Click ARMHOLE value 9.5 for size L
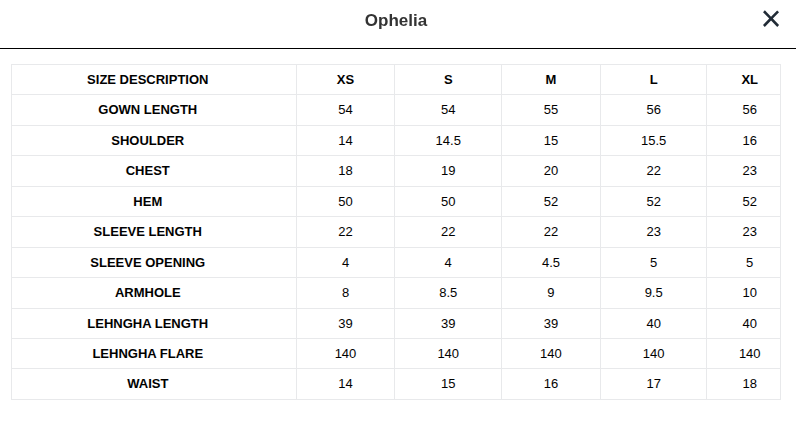This screenshot has height=424, width=796. tap(653, 292)
